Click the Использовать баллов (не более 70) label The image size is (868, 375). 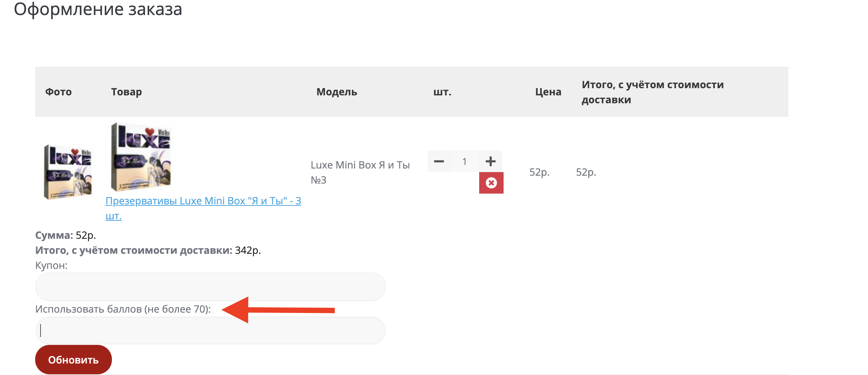123,309
